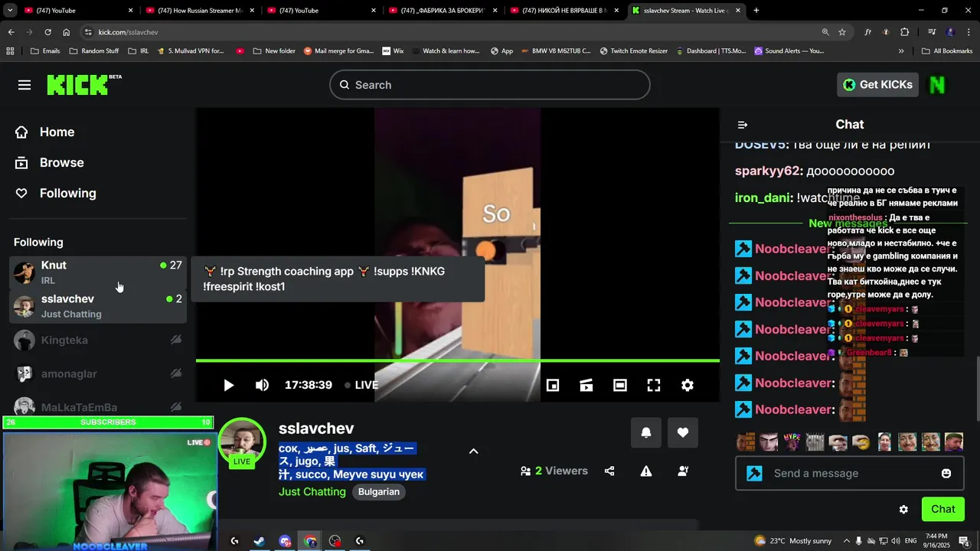The width and height of the screenshot is (980, 551).
Task: Click New messages indicator in chat
Action: click(x=848, y=223)
